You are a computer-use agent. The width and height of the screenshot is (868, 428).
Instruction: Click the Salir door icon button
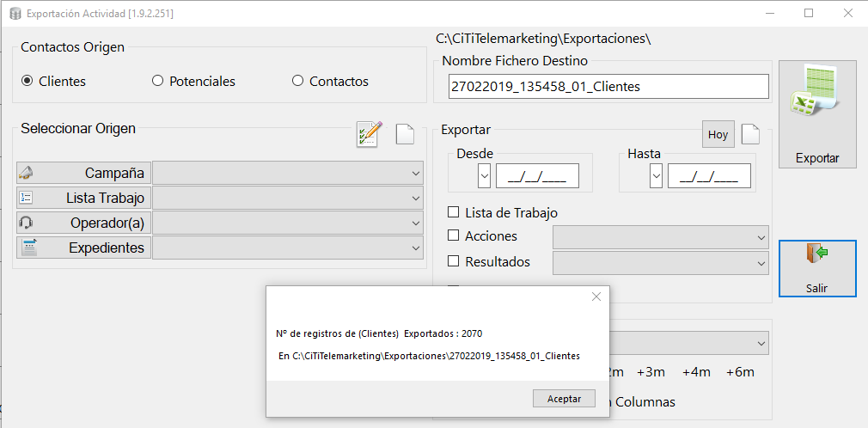[817, 268]
